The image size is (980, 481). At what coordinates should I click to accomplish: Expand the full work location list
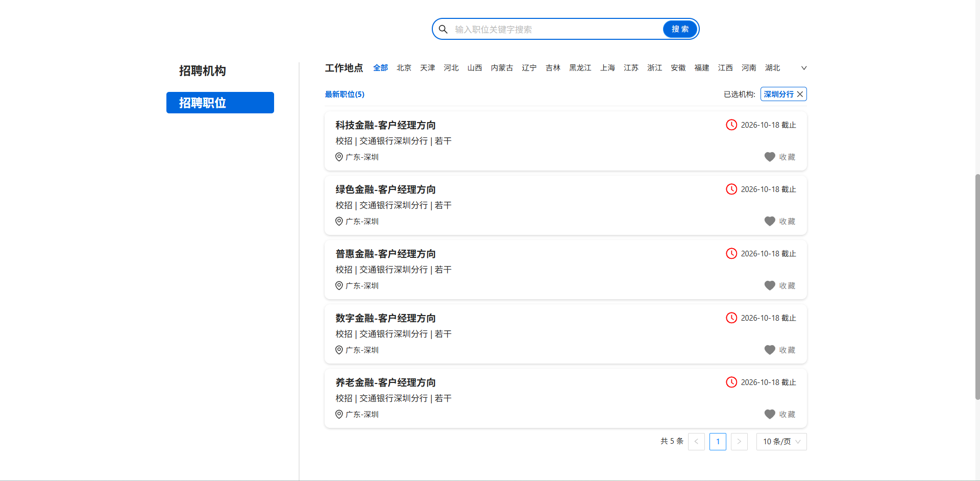click(x=804, y=68)
